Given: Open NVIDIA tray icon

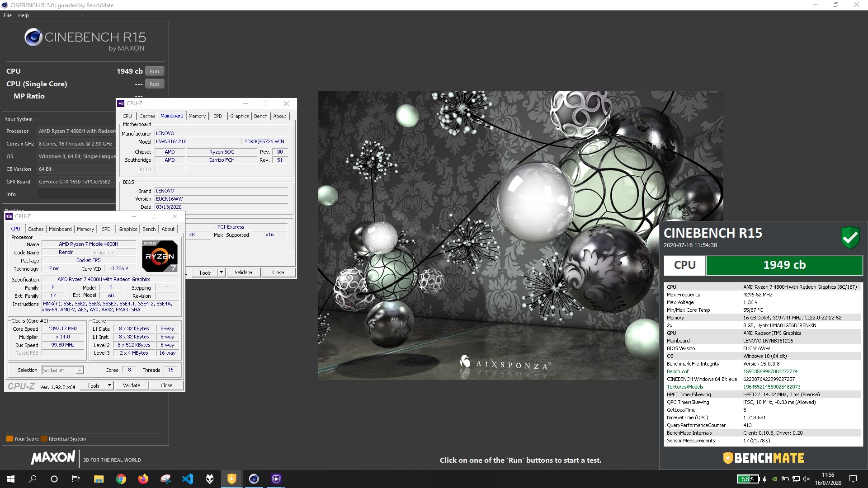Looking at the screenshot, I should (x=774, y=479).
